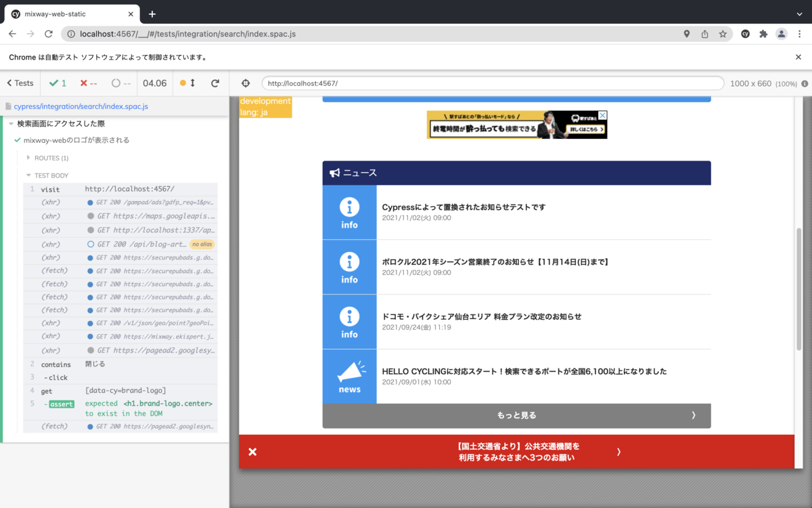812x508 pixels.
Task: Click location pin icon in address bar
Action: click(x=686, y=34)
